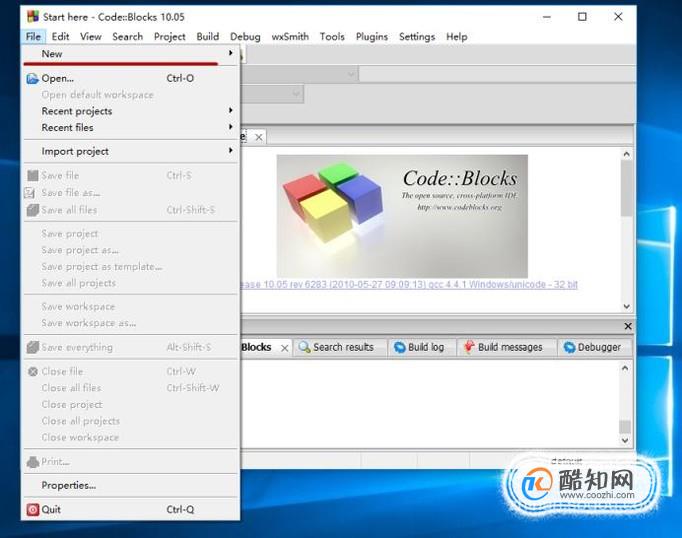
Task: Click the log panel scrollbar down arrow
Action: 625,440
